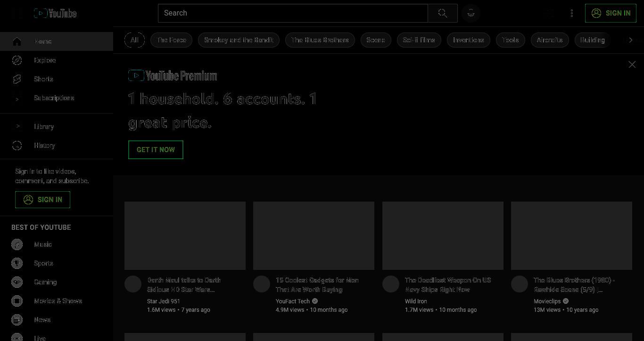Click title '15 Coolest Gadgets for Men'
Screen dimensions: 644x341
317,285
